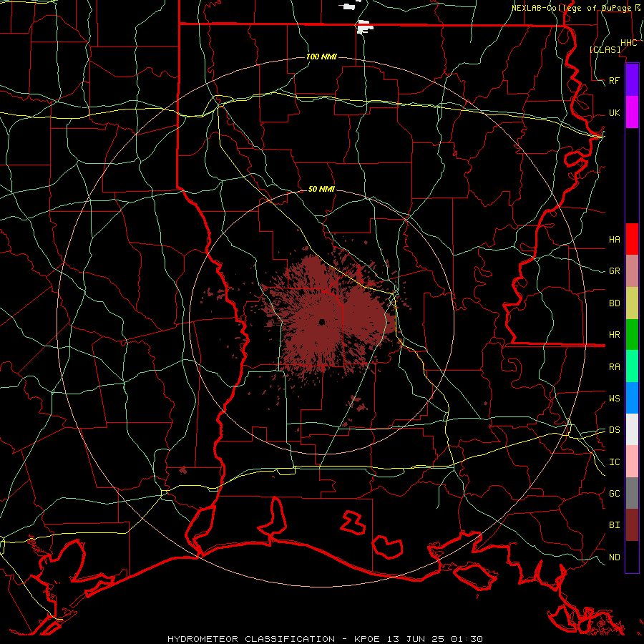Image resolution: width=644 pixels, height=644 pixels.
Task: Pick the dark green HR legend swatch
Action: click(x=632, y=335)
